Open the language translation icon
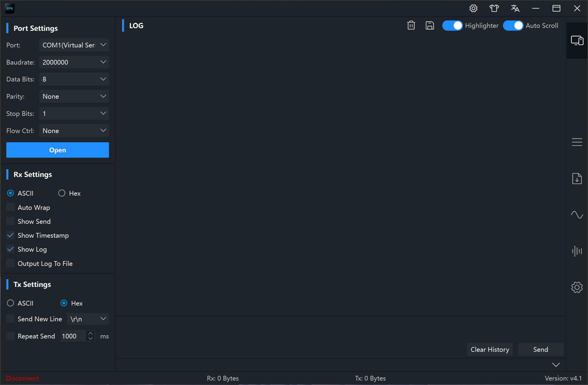The height and width of the screenshot is (385, 588). click(515, 8)
